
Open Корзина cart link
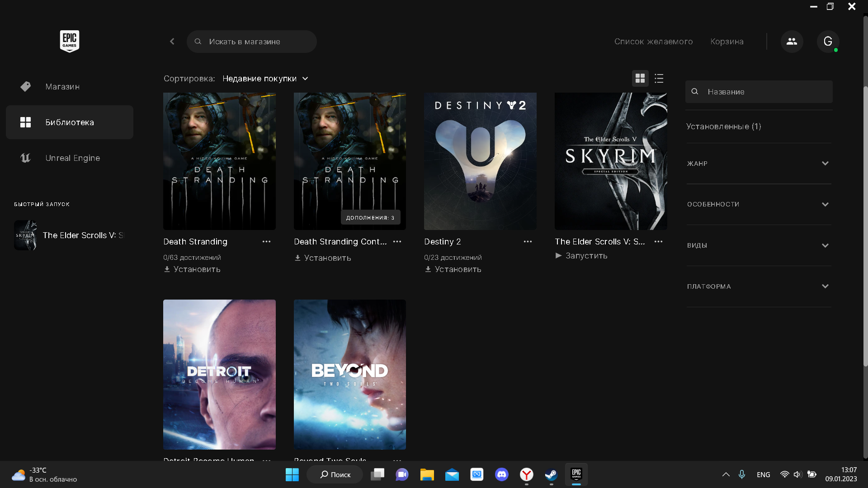tap(727, 42)
